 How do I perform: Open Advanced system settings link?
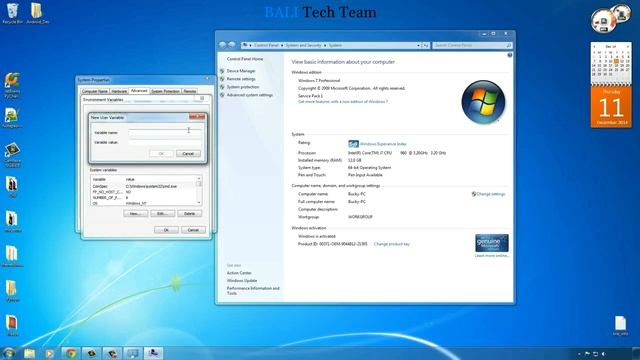[x=250, y=95]
